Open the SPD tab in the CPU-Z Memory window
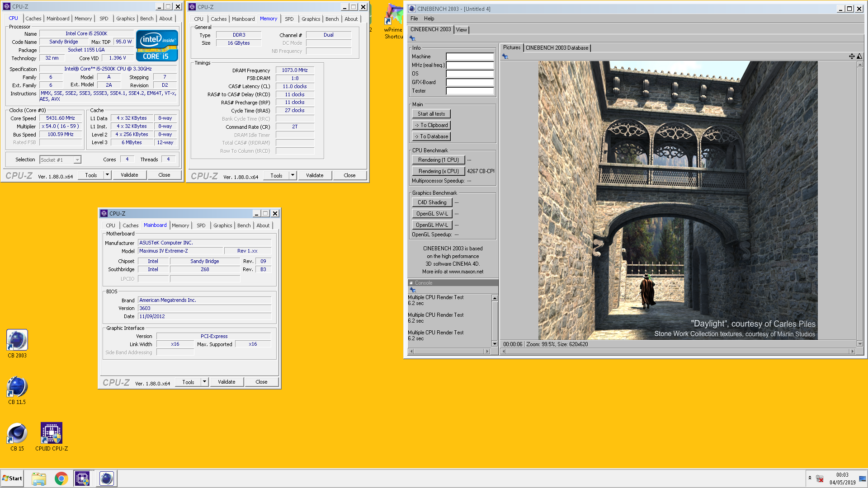This screenshot has width=868, height=488. (x=289, y=19)
